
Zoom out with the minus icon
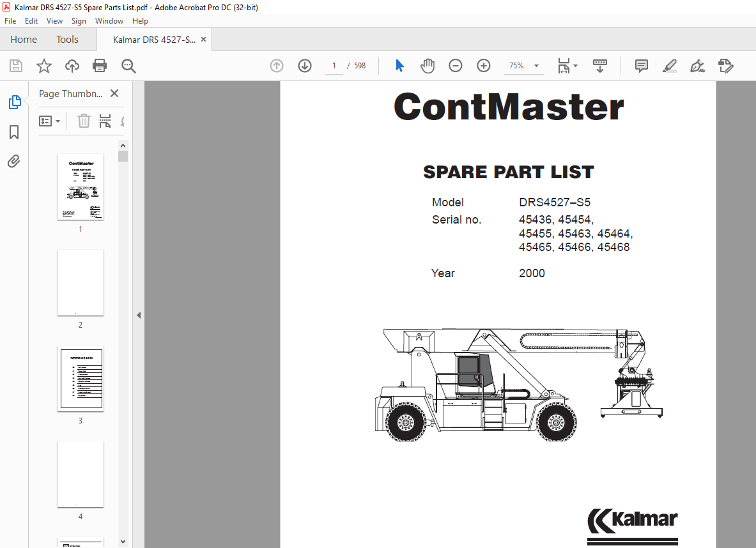[x=455, y=66]
